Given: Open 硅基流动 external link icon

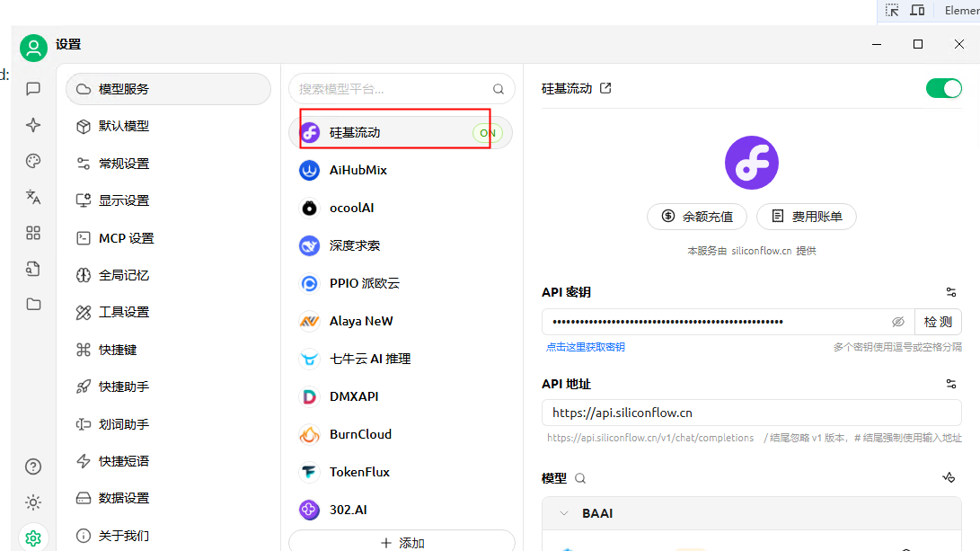Looking at the screenshot, I should (605, 88).
